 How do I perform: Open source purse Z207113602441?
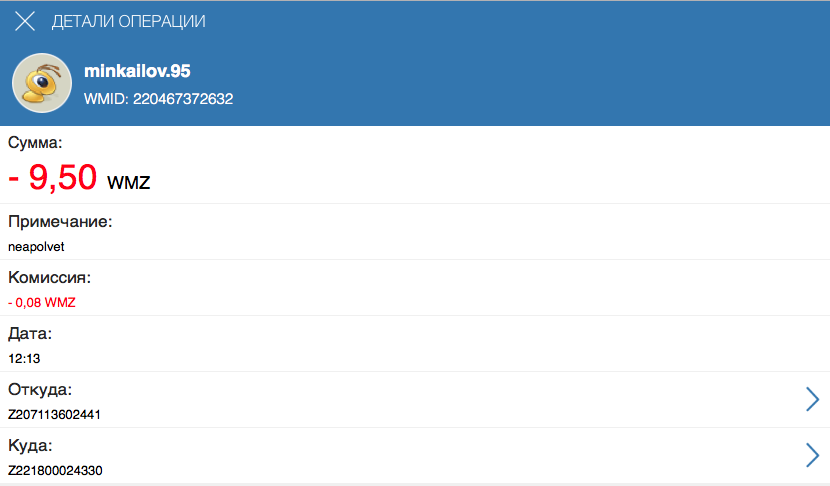click(x=54, y=415)
